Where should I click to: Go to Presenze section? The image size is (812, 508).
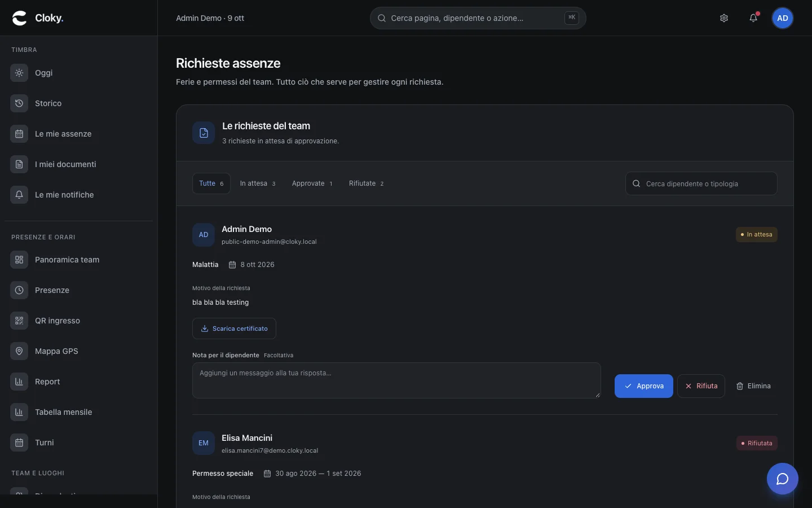pos(79,290)
